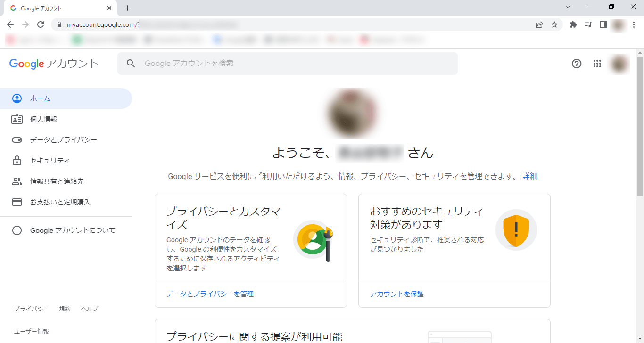Click the おすすめのセキュリティ対策があります heading
644x343 pixels.
pos(427,218)
